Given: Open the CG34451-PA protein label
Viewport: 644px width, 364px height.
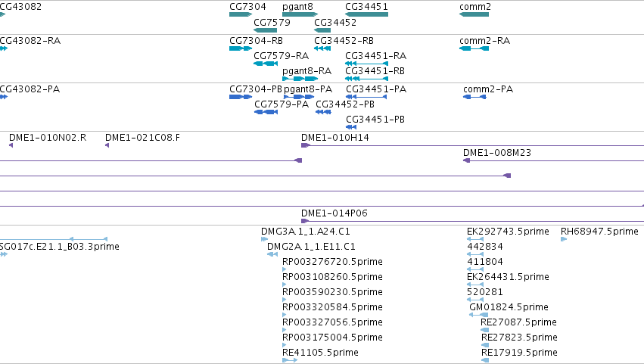Looking at the screenshot, I should click(376, 89).
